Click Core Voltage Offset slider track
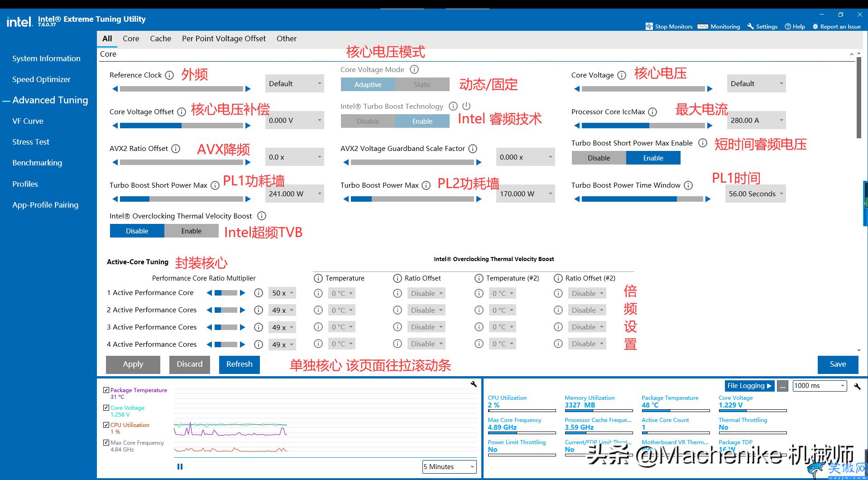Viewport: 868px width, 480px height. click(x=182, y=126)
